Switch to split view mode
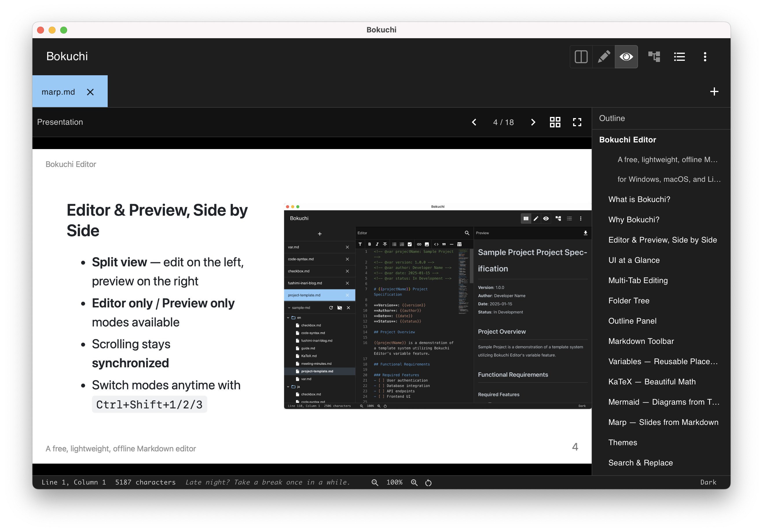The image size is (763, 532). [581, 57]
